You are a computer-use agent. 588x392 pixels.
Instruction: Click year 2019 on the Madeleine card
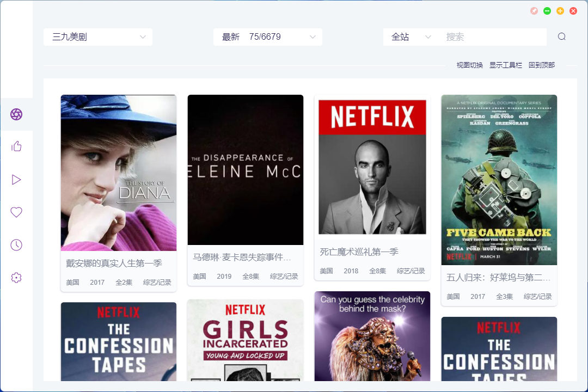(x=224, y=277)
